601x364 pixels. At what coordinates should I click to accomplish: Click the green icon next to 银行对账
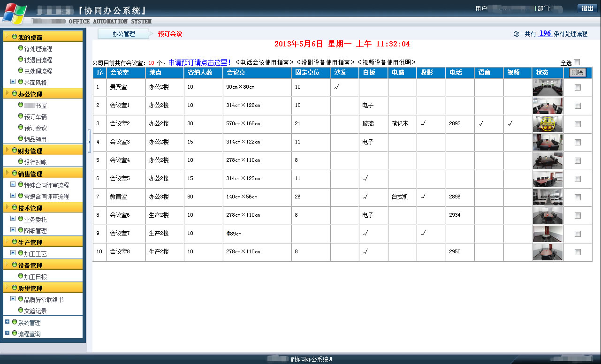pos(21,162)
